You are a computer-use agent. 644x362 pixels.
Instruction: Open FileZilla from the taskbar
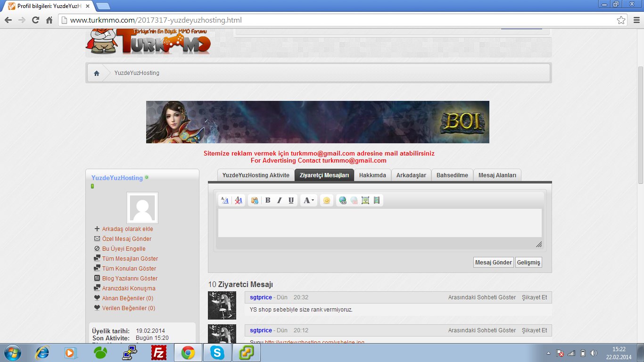[159, 353]
